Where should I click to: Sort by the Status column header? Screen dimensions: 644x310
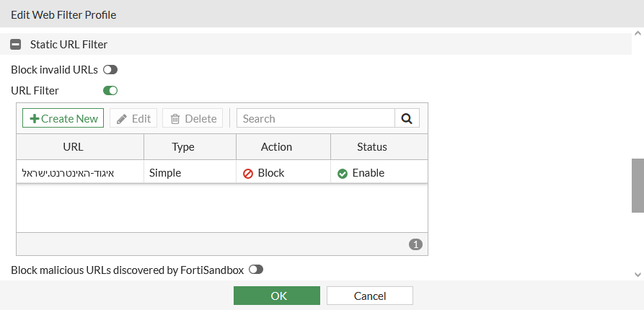click(372, 147)
